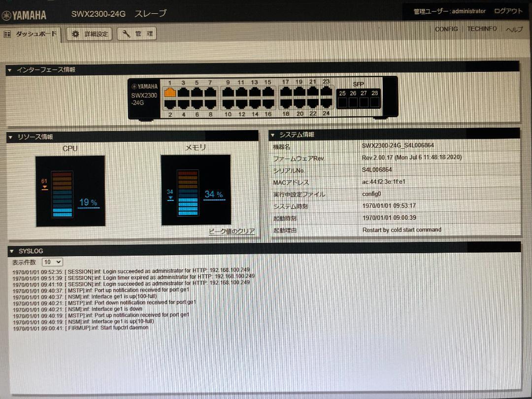The height and width of the screenshot is (399, 532).
Task: Click the CPU 19 % value
Action: [x=88, y=202]
